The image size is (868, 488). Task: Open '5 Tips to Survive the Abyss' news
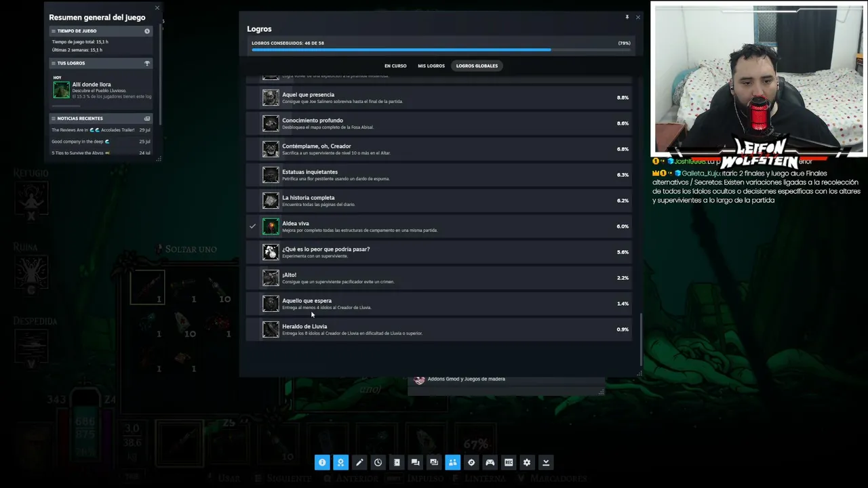point(81,153)
